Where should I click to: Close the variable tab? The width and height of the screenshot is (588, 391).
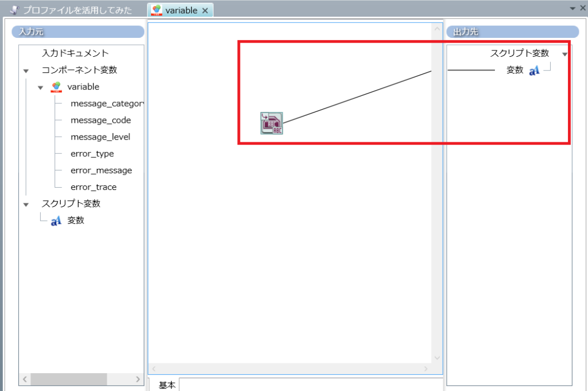[x=205, y=10]
